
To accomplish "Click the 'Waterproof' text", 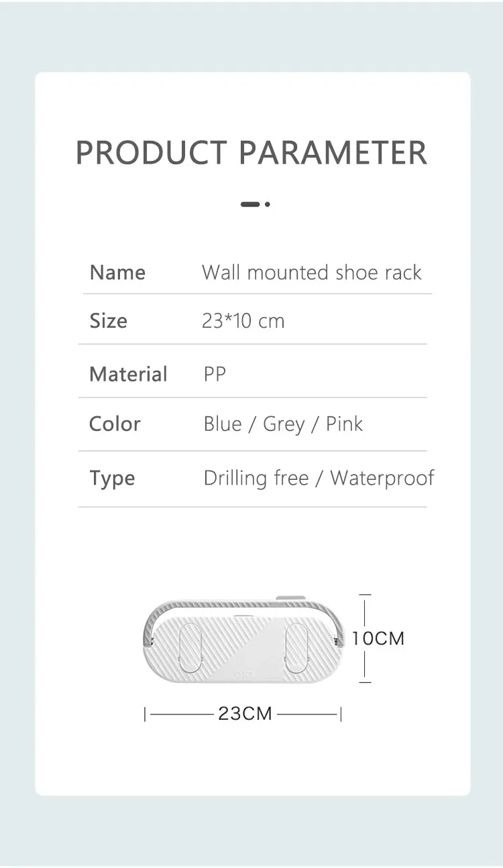I will click(382, 478).
